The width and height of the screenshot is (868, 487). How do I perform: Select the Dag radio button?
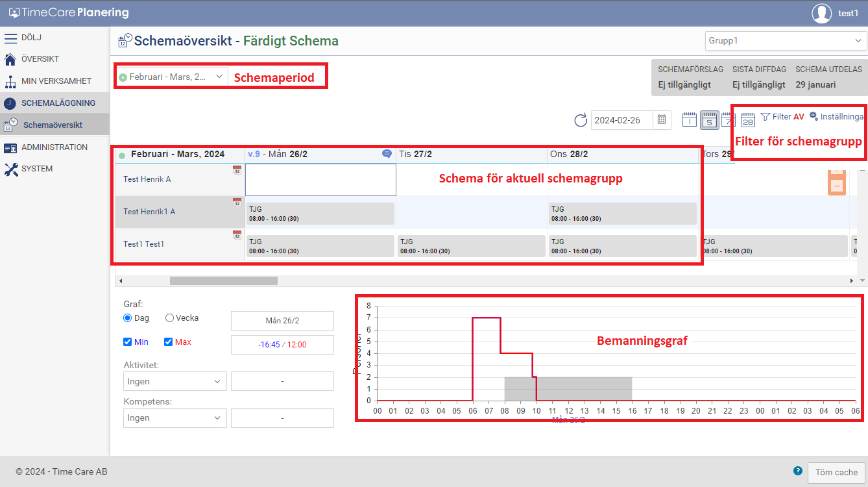pyautogui.click(x=128, y=318)
